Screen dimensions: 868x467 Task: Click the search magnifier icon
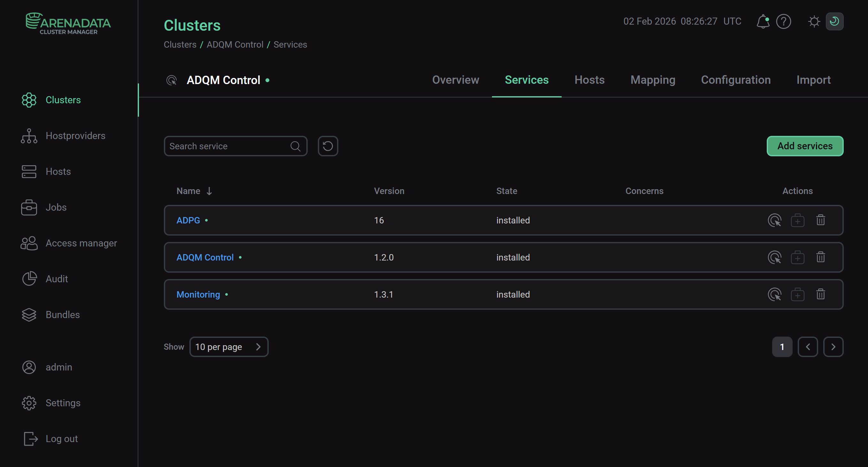click(x=295, y=146)
